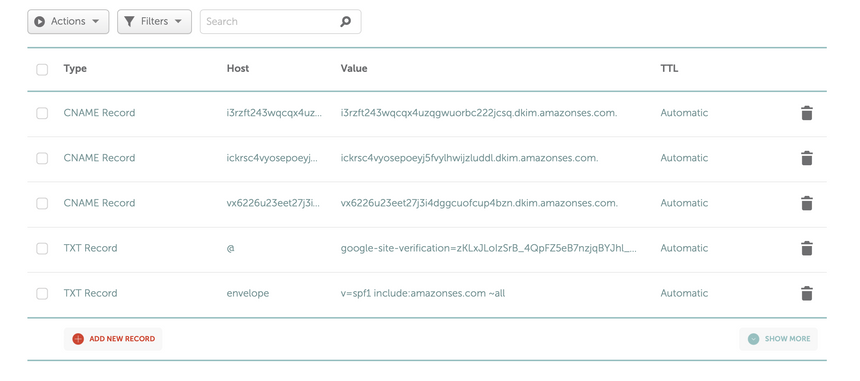This screenshot has height=381, width=860.
Task: Select the envelope TXT record checkbox
Action: click(42, 293)
